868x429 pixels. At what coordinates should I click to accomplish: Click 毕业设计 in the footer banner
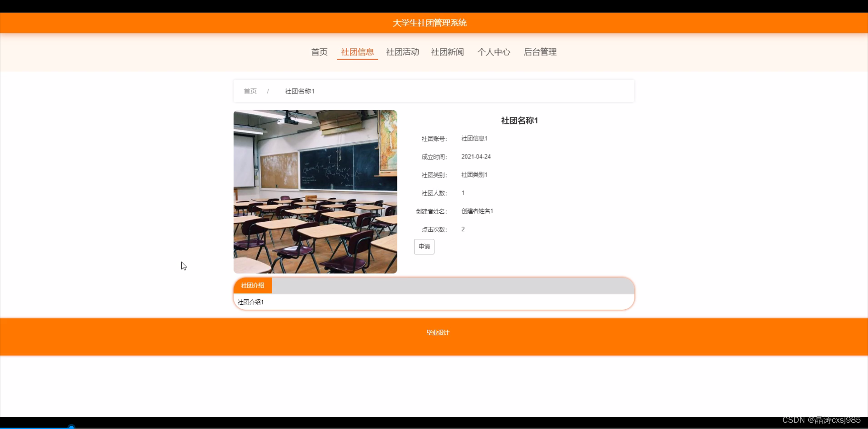pyautogui.click(x=437, y=332)
